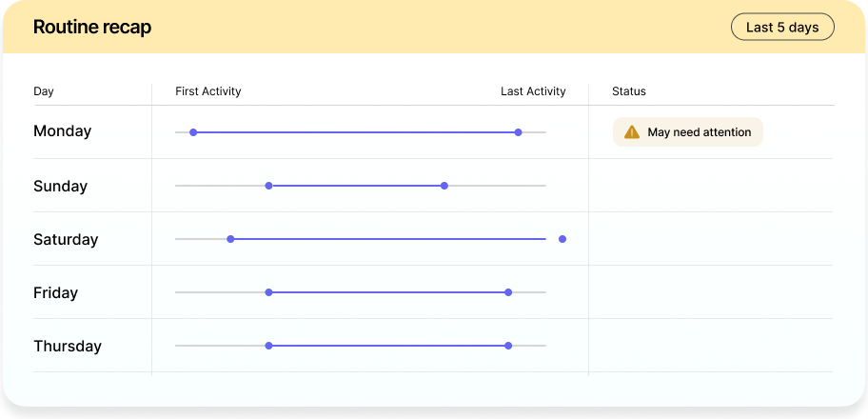The image size is (868, 419).
Task: Click Friday's blue activity bar
Action: [x=388, y=292]
